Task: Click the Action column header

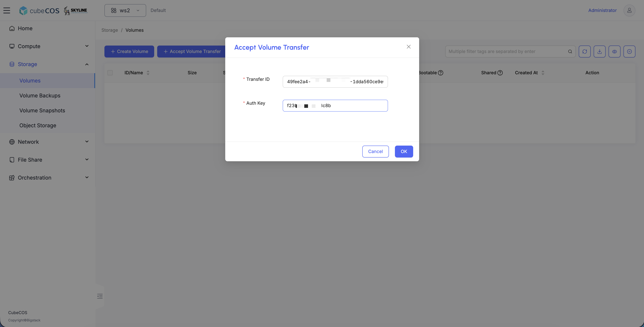Action: point(592,73)
